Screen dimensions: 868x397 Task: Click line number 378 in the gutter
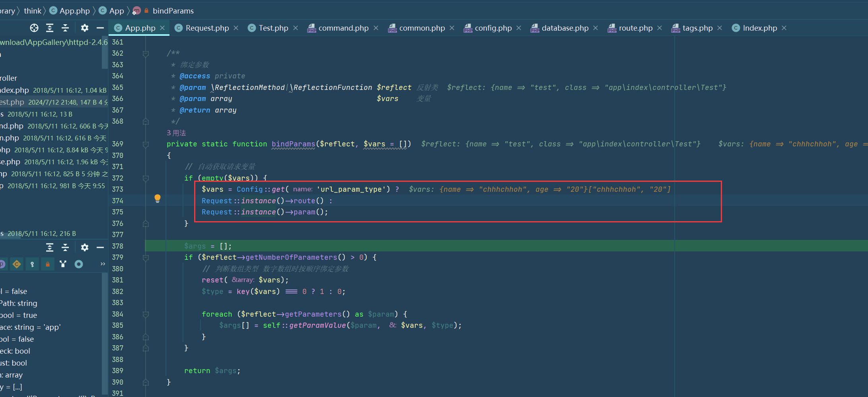coord(118,246)
